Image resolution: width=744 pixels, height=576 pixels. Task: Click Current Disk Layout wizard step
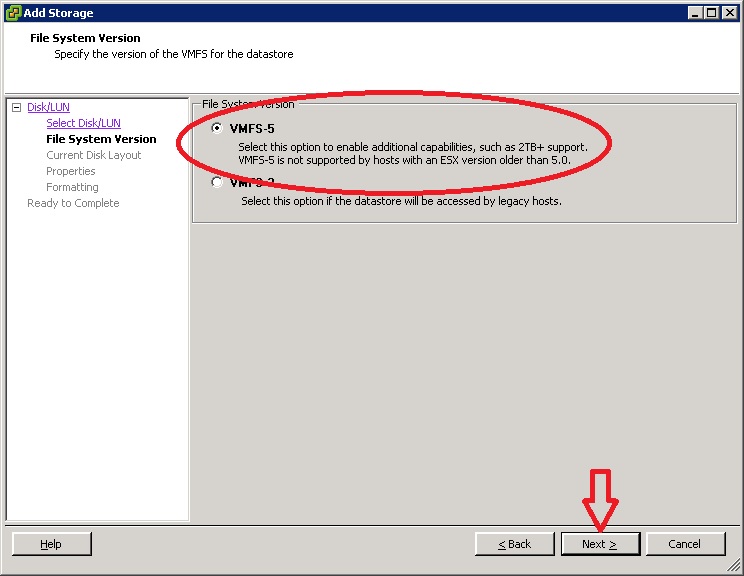point(93,155)
